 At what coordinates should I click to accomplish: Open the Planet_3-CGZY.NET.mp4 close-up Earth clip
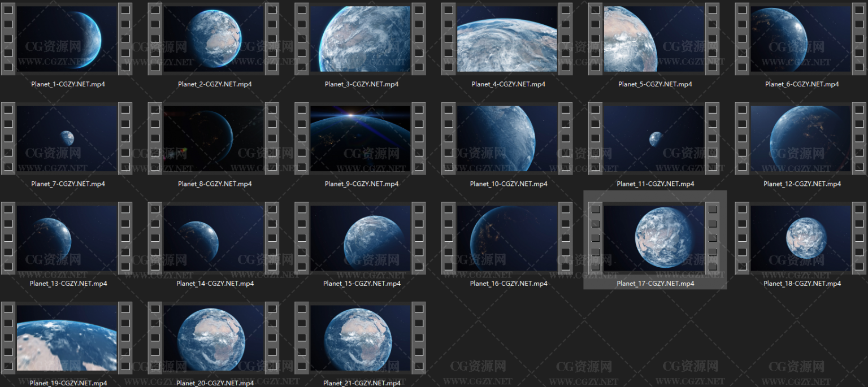pyautogui.click(x=360, y=39)
